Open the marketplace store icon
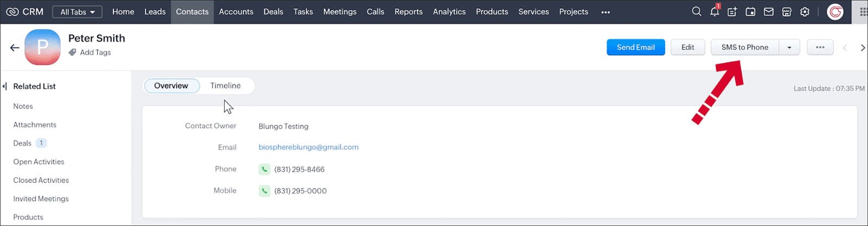 click(x=787, y=11)
